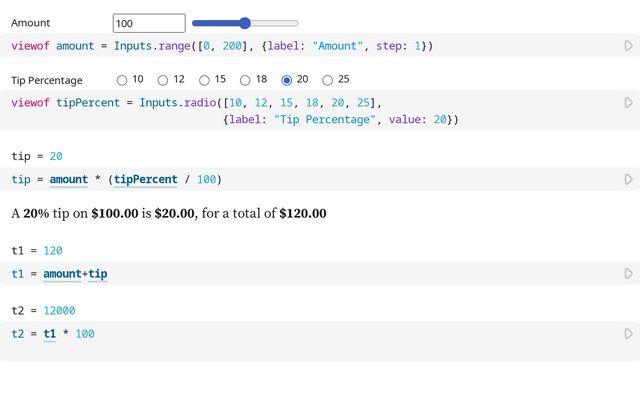
Task: Click the bold '20%' in the sentence
Action: pyautogui.click(x=36, y=213)
